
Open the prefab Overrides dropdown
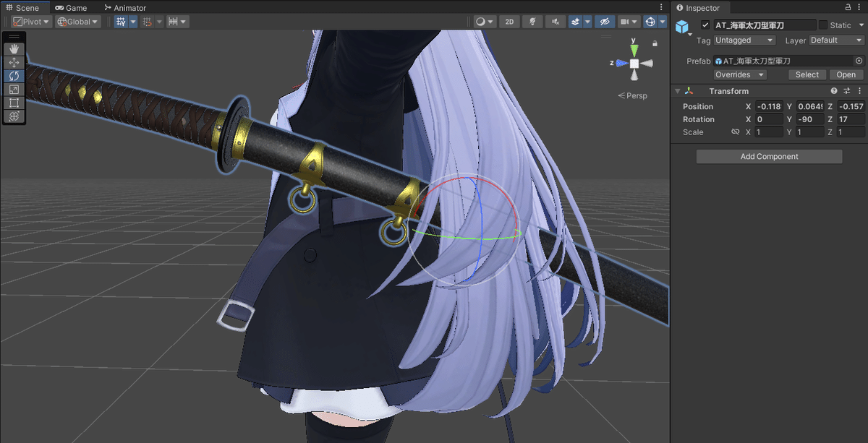tap(739, 74)
